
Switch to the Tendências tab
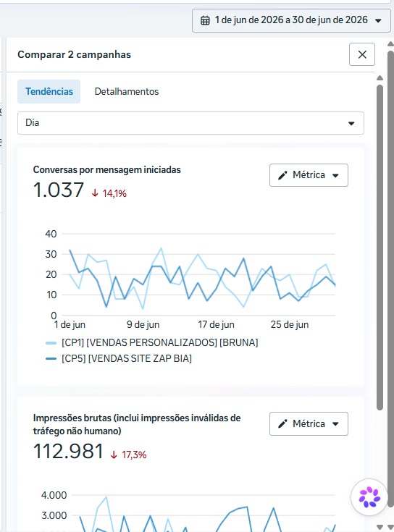point(49,91)
